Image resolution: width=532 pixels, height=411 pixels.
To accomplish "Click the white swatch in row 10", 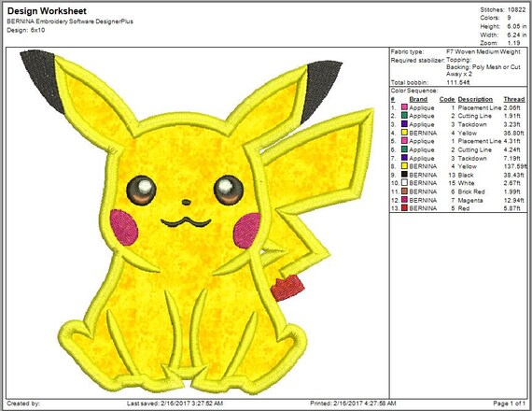I will [x=404, y=183].
